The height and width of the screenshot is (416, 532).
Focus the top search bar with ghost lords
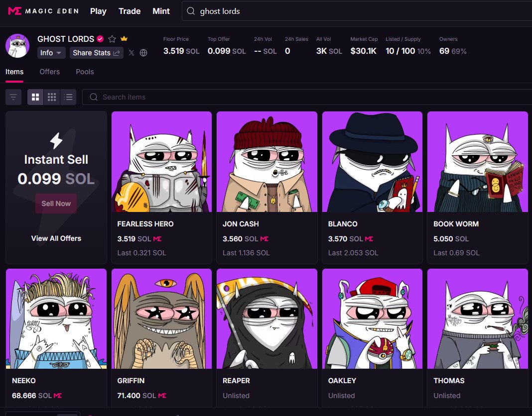click(x=357, y=11)
